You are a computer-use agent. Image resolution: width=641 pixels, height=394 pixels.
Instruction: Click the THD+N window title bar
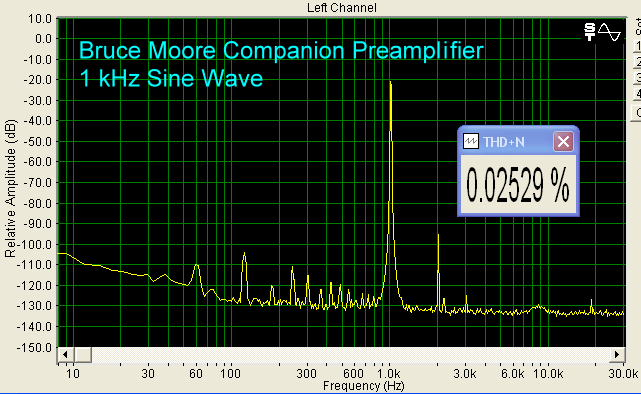(518, 141)
